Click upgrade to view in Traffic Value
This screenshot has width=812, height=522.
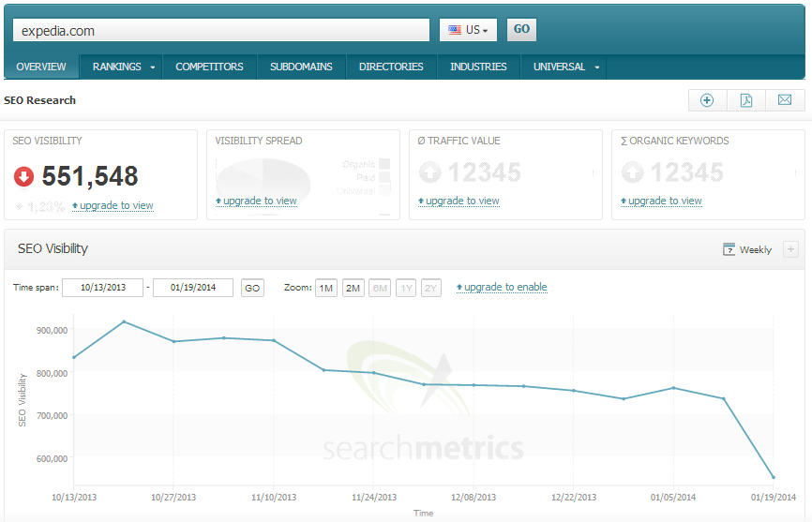[459, 201]
